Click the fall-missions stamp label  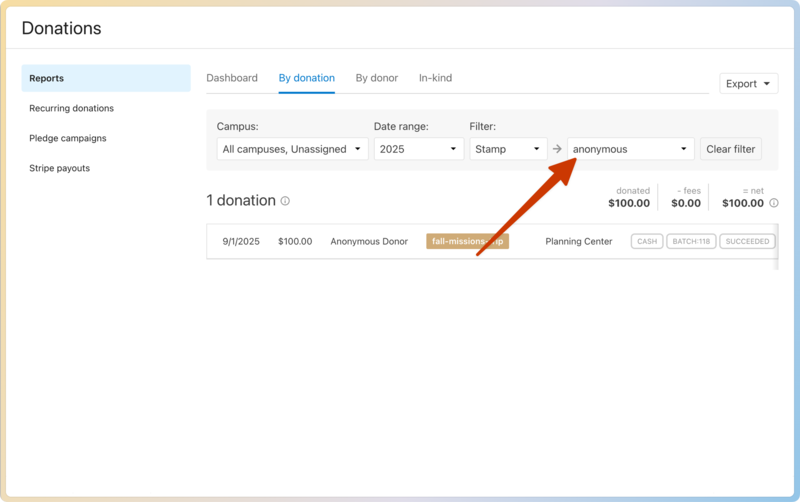467,241
